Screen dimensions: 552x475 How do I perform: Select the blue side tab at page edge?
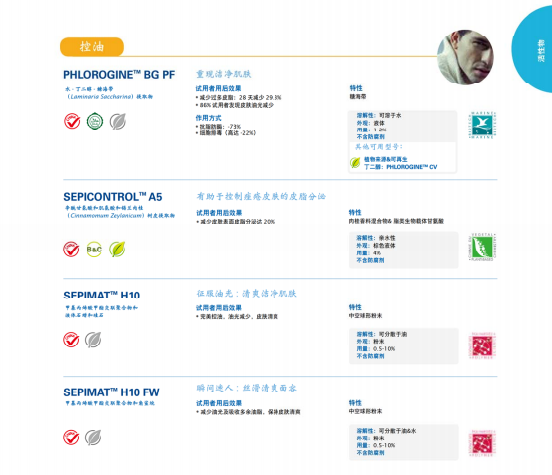(532, 49)
